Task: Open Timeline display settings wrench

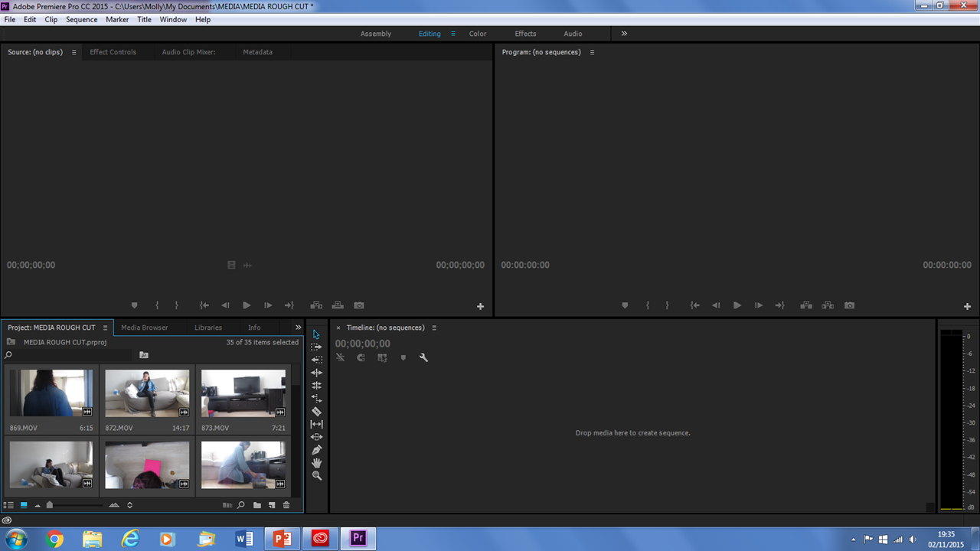Action: point(423,357)
